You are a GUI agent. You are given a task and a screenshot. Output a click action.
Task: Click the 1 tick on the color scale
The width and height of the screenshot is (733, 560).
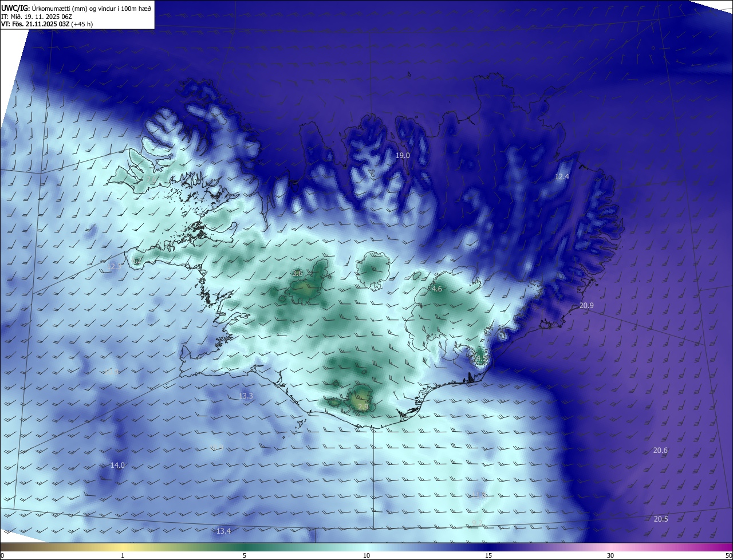tap(123, 555)
